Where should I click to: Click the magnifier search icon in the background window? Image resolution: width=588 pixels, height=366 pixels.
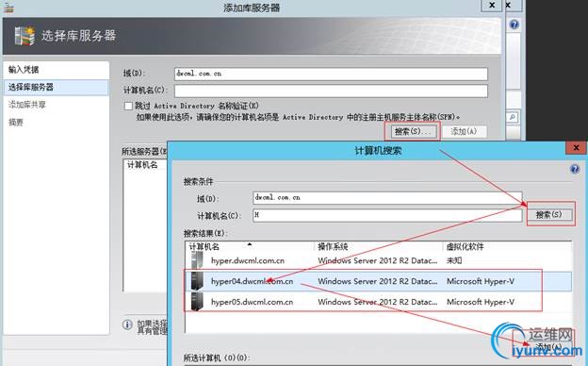tap(513, 118)
